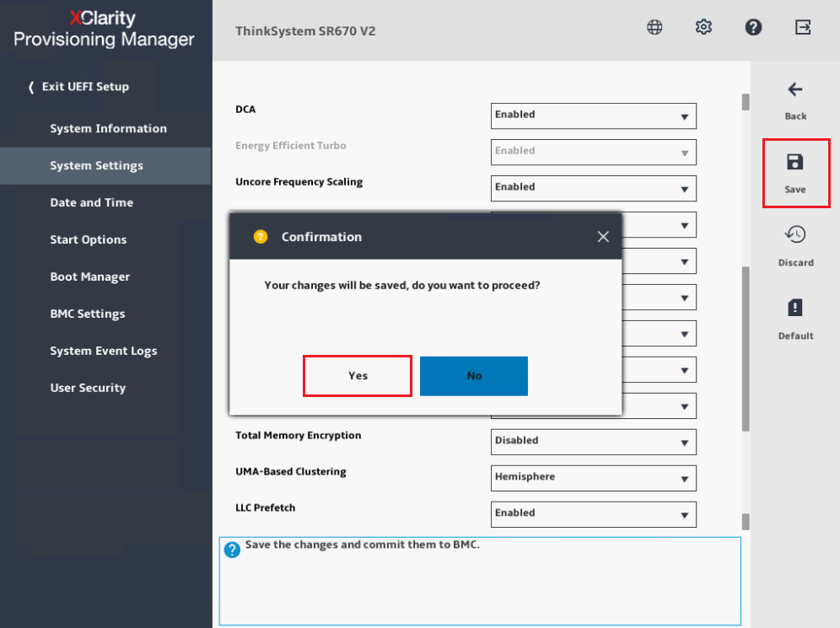Click the 'Save the changes and commit' help text
The height and width of the screenshot is (628, 840).
pyautogui.click(x=362, y=545)
